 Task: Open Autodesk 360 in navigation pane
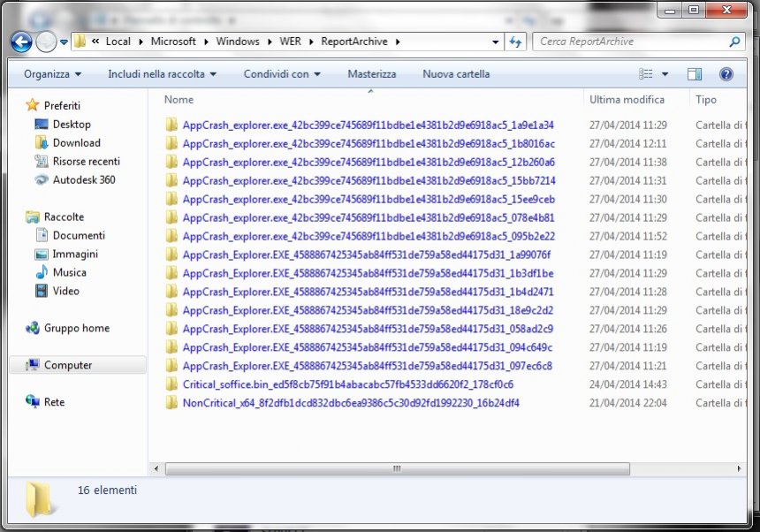tap(84, 179)
